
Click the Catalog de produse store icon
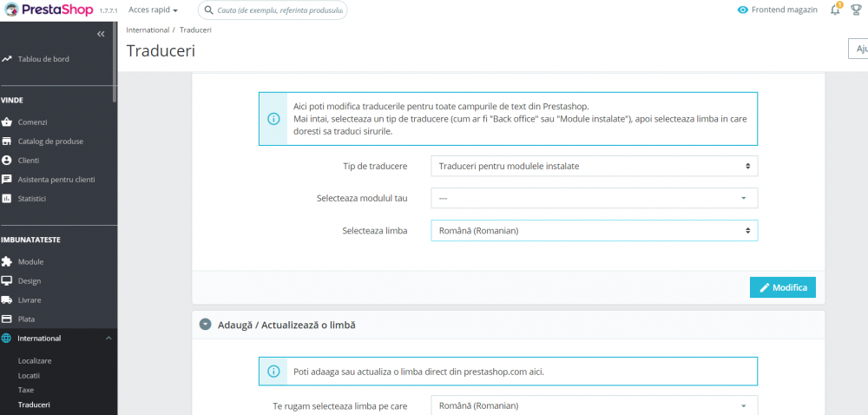[x=7, y=142]
